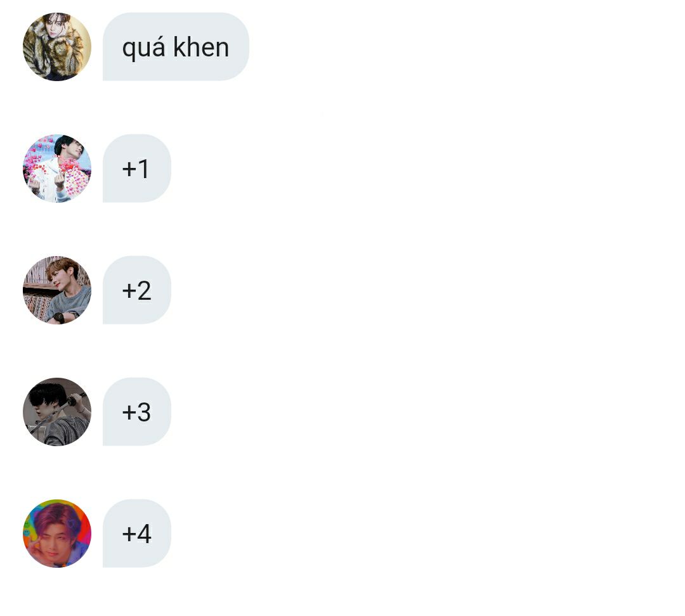
Task: Open avatar of person in gray t-shirt
Action: pos(57,290)
